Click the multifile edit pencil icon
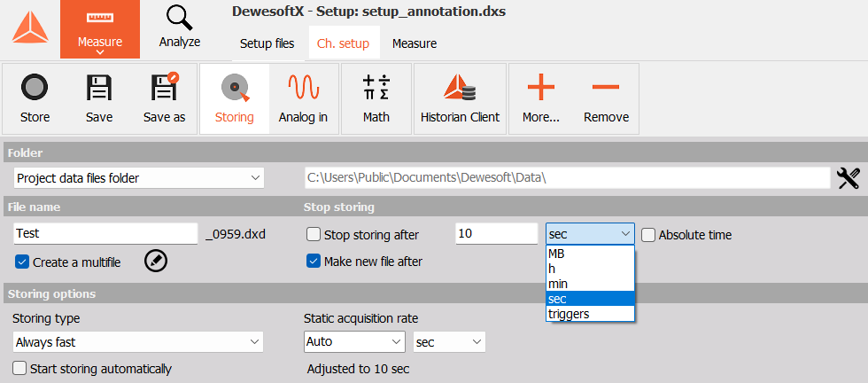This screenshot has width=868, height=383. click(156, 261)
